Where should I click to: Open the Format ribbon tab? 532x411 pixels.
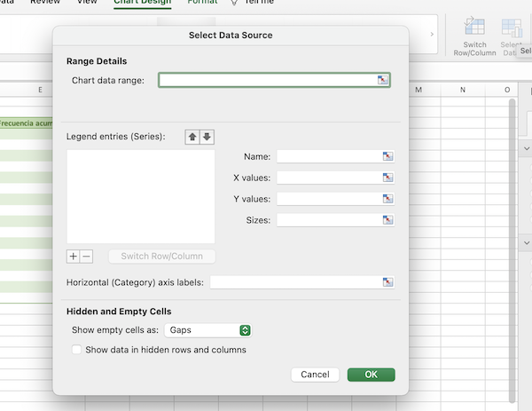[202, 3]
